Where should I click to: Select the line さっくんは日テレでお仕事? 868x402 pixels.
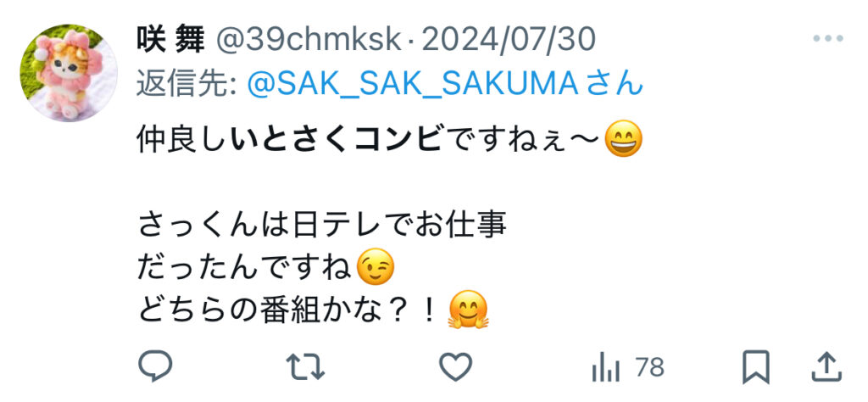322,226
